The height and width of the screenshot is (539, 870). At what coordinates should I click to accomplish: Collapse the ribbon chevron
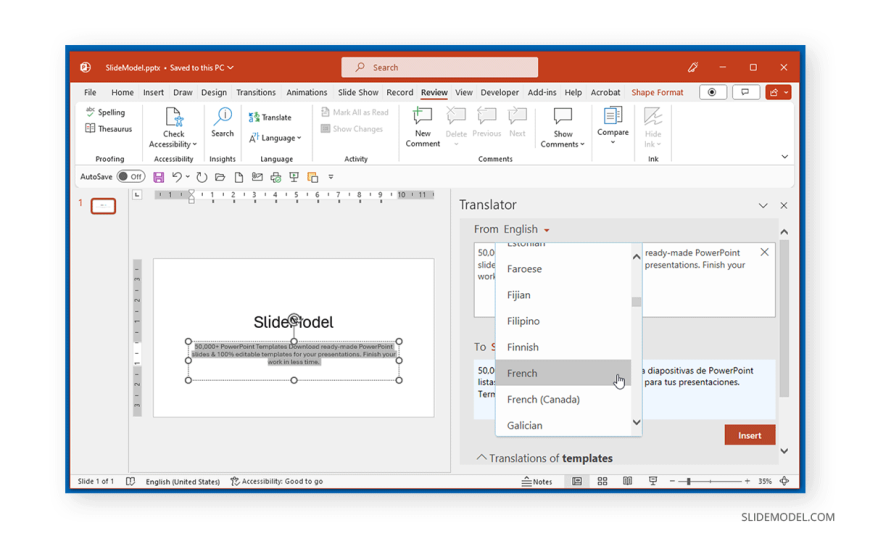(x=785, y=157)
